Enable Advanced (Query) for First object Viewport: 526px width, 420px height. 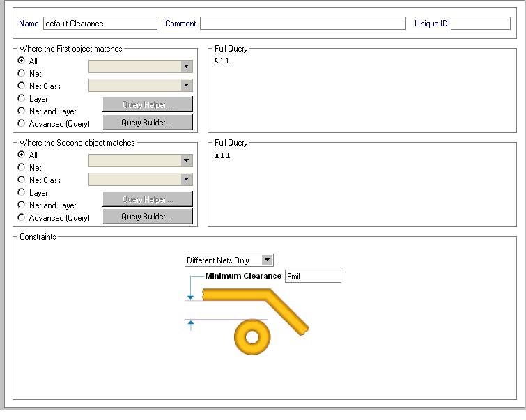coord(22,123)
